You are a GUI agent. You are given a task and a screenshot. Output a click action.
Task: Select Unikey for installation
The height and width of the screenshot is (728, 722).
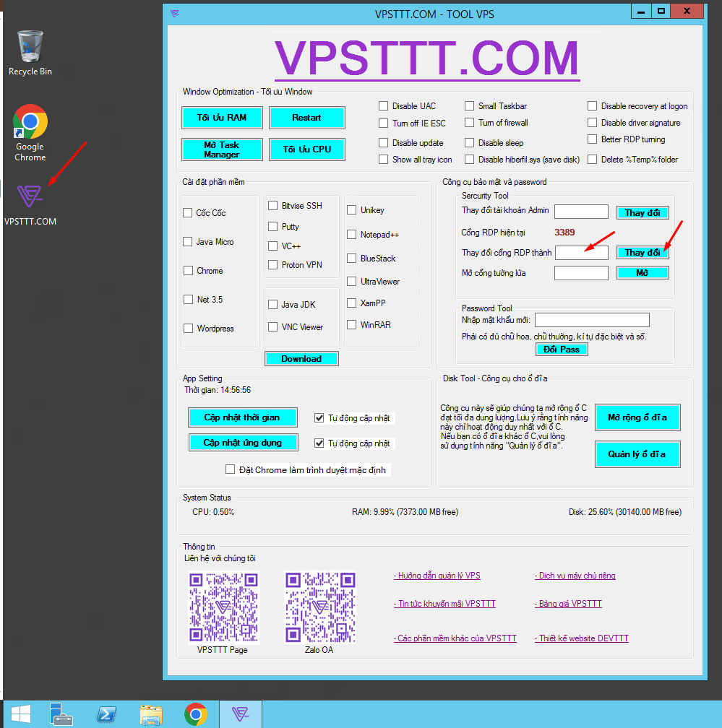click(352, 210)
